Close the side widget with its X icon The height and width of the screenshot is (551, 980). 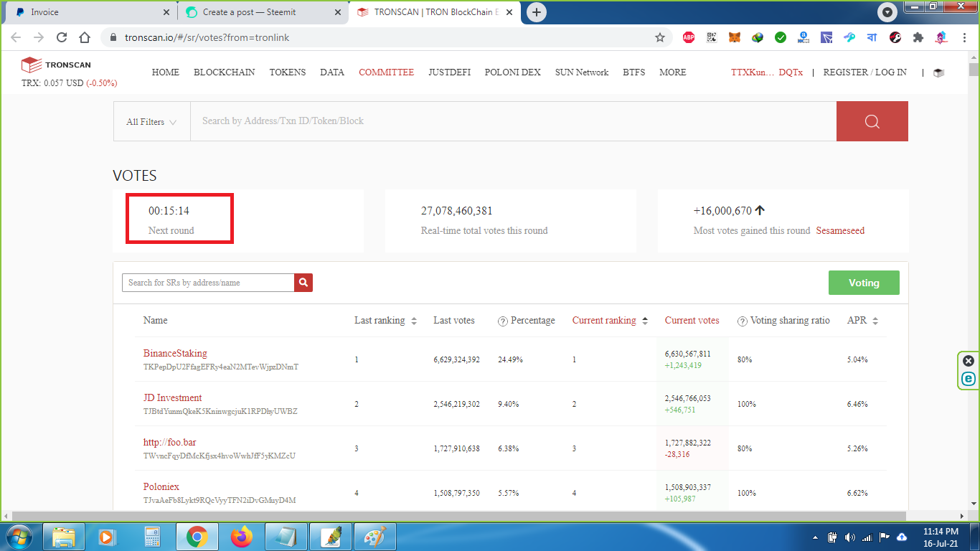[x=969, y=361]
